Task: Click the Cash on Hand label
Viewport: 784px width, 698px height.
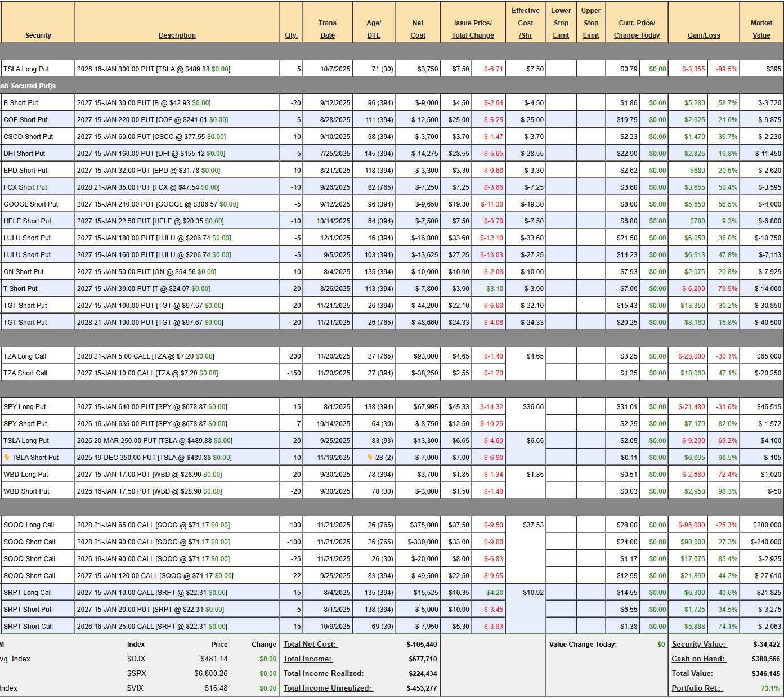Action: point(698,659)
